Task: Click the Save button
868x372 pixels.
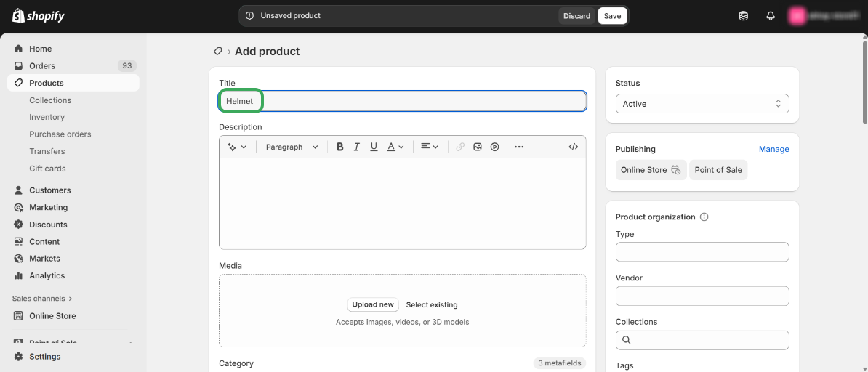Action: coord(612,16)
